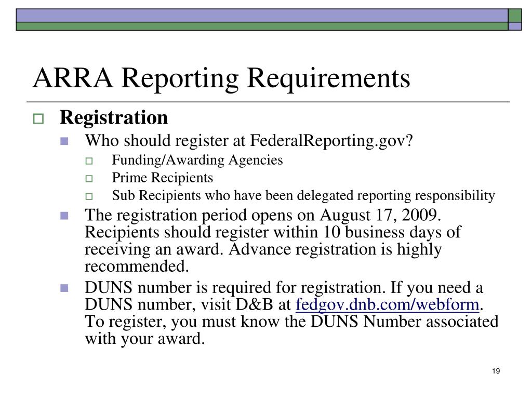Click 'Sub Recipients who have been delegated' line

pos(303,195)
